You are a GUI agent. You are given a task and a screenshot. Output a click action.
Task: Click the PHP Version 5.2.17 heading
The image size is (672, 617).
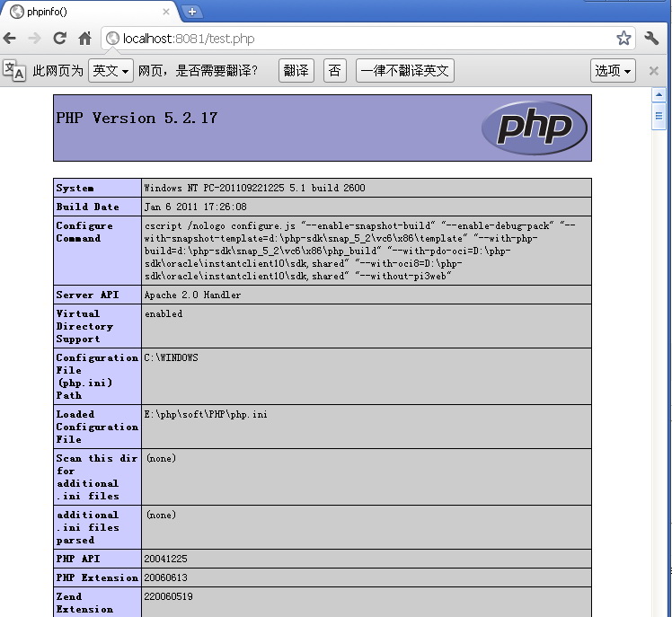point(137,118)
